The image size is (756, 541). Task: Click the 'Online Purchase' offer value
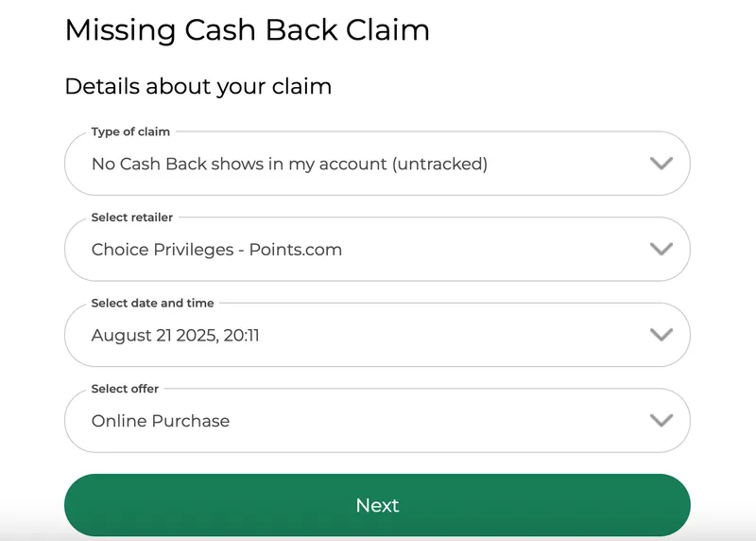coord(161,421)
